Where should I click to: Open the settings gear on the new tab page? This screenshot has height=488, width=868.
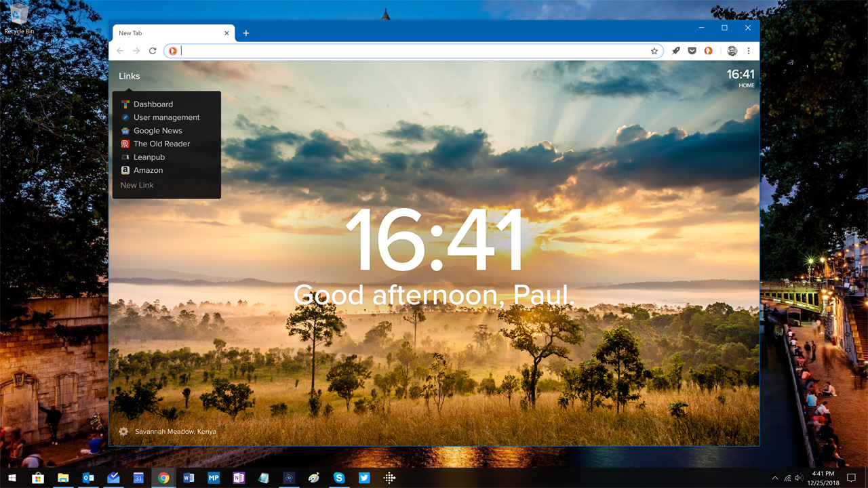click(x=123, y=431)
